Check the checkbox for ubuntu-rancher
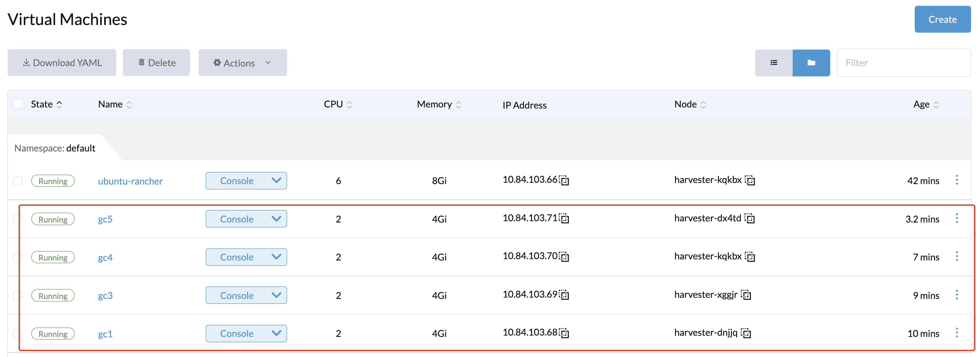This screenshot has width=980, height=357. tap(18, 181)
